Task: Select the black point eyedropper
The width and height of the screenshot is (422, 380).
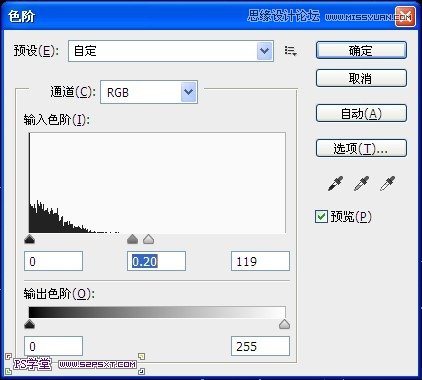Action: coord(335,183)
